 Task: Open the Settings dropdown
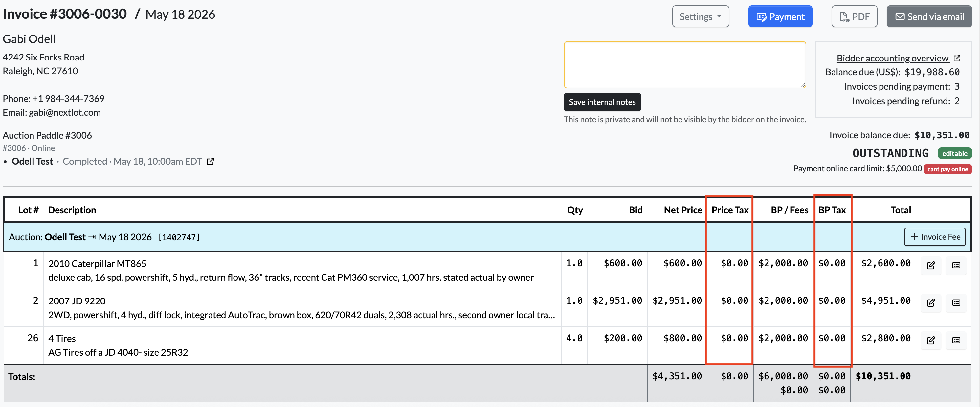click(701, 16)
